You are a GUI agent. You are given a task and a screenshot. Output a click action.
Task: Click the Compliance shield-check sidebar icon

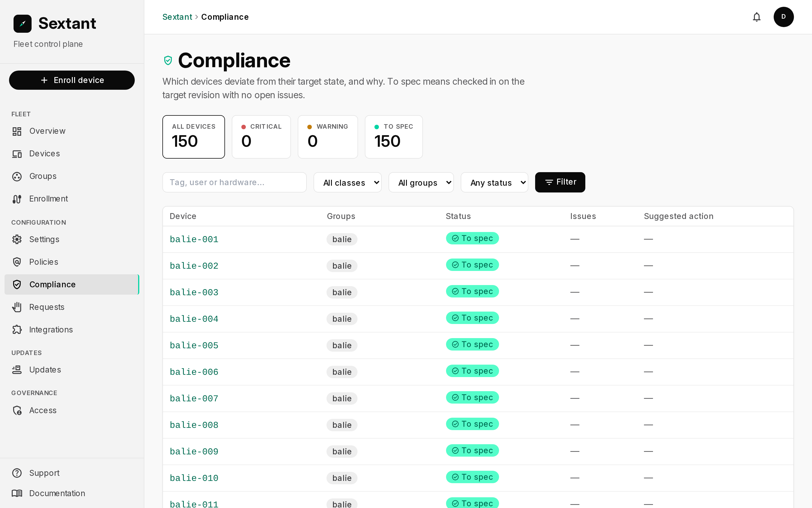coord(17,284)
